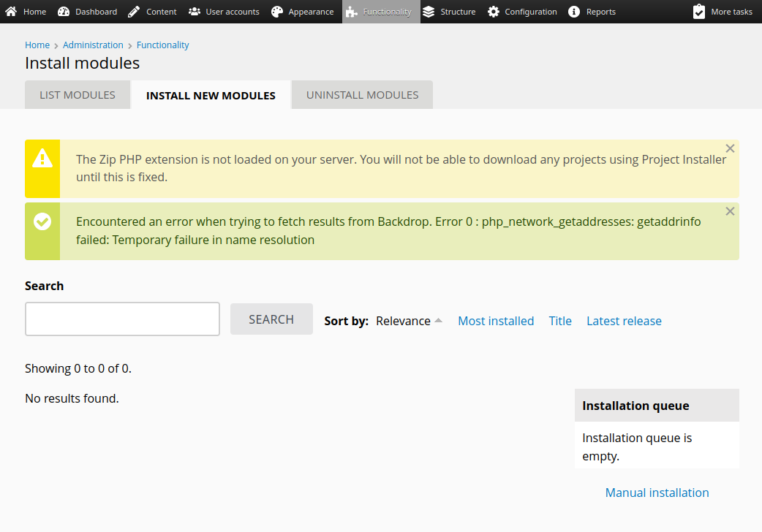Image resolution: width=762 pixels, height=532 pixels.
Task: Toggle Relevance sort order arrow
Action: point(438,321)
